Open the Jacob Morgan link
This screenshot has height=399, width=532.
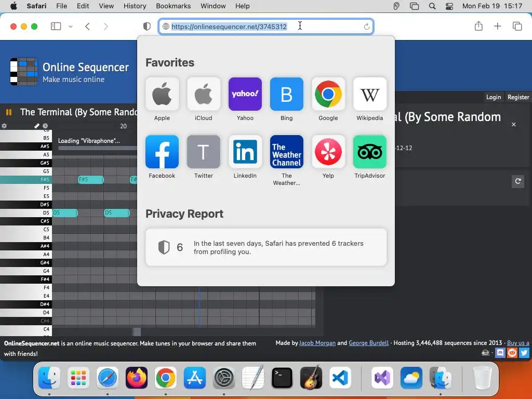pos(317,343)
